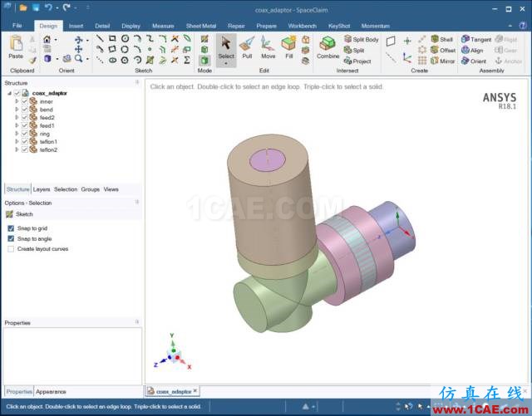This screenshot has width=532, height=416.
Task: Uncheck visibility of bend component
Action: point(24,110)
